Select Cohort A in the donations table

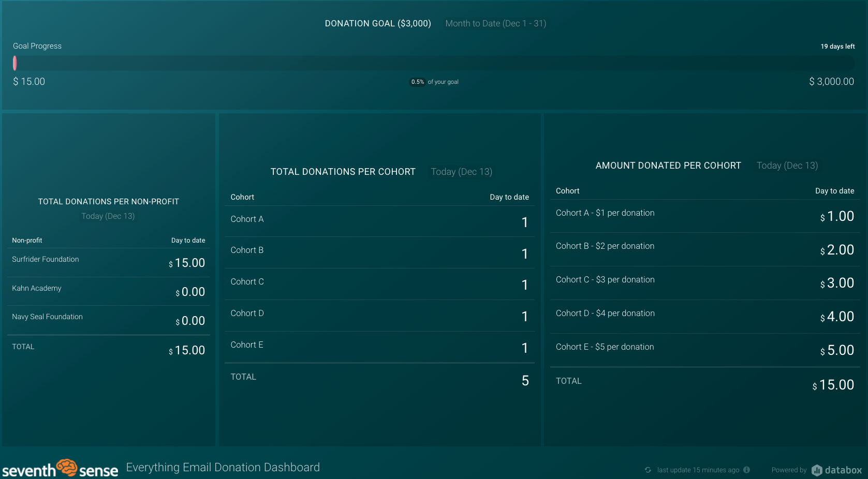[247, 219]
